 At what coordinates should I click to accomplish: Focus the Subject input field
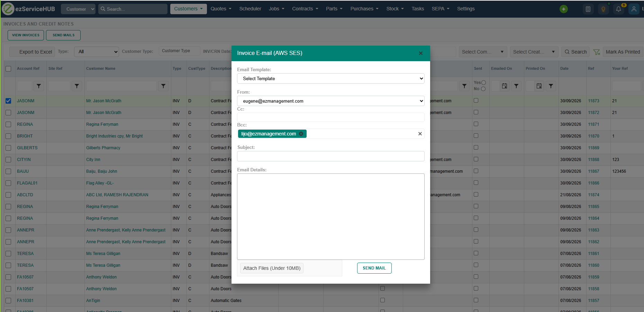(331, 156)
